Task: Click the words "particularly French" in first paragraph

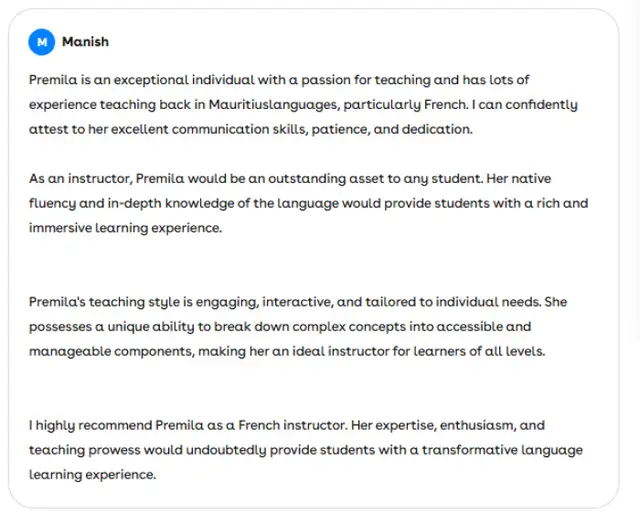Action: click(x=405, y=105)
